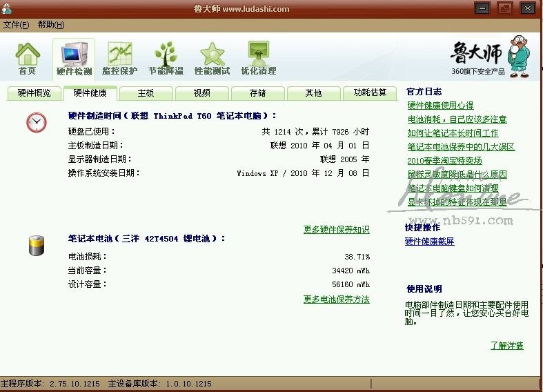Open the 监控保护 monitoring icon
The height and width of the screenshot is (392, 543).
point(120,58)
